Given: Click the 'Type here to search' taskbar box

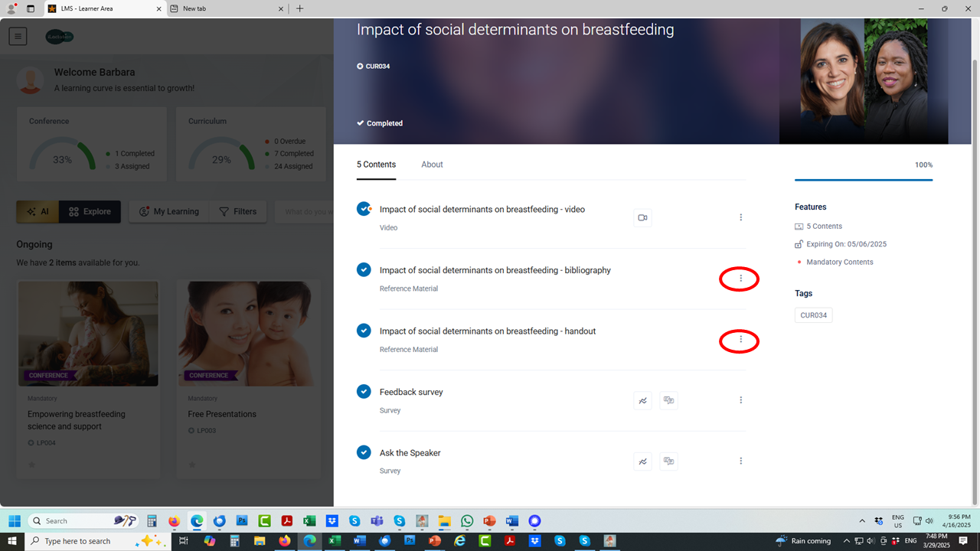Looking at the screenshot, I should click(98, 541).
